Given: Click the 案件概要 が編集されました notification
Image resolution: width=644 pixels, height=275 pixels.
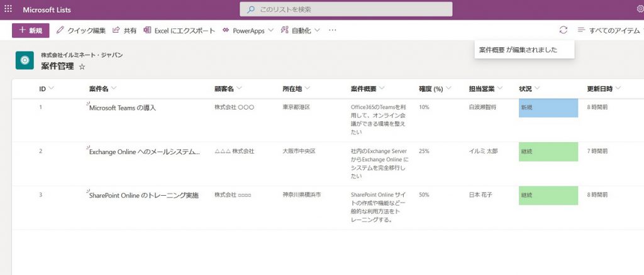Looking at the screenshot, I should point(524,50).
